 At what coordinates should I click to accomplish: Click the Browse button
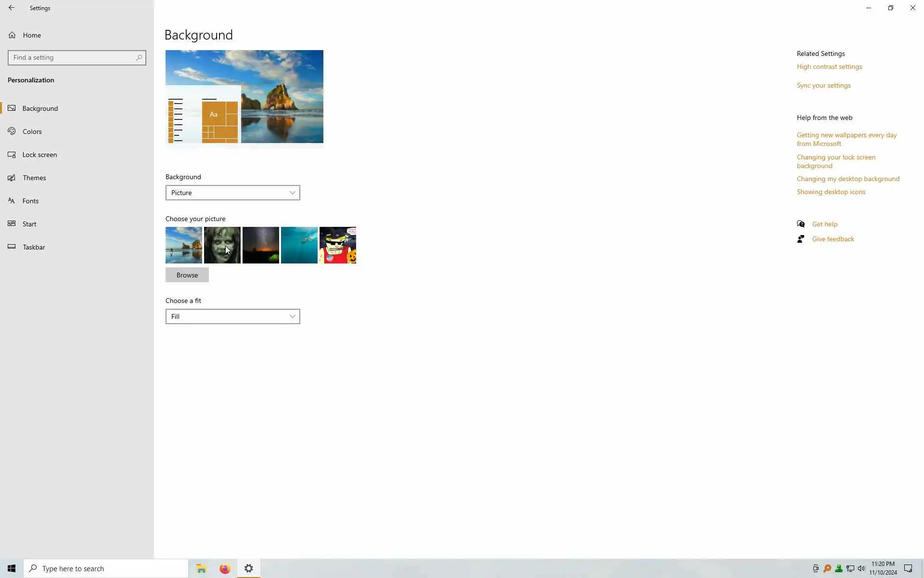point(187,275)
